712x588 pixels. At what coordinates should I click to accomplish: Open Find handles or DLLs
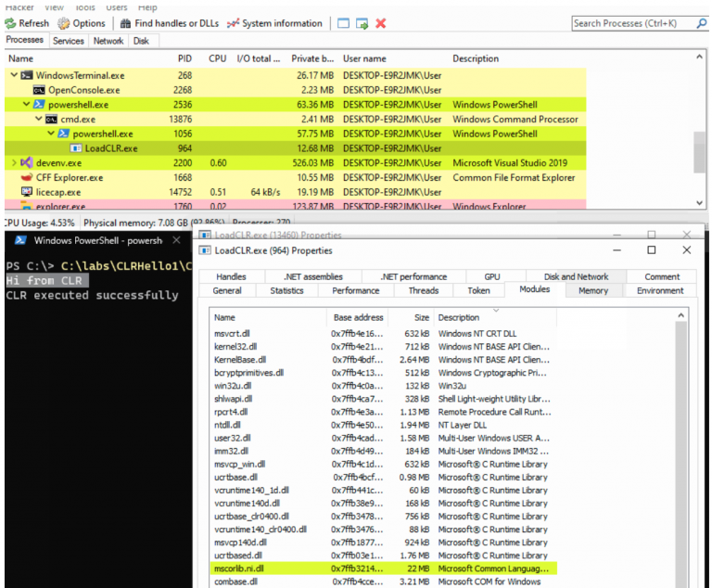click(x=170, y=23)
